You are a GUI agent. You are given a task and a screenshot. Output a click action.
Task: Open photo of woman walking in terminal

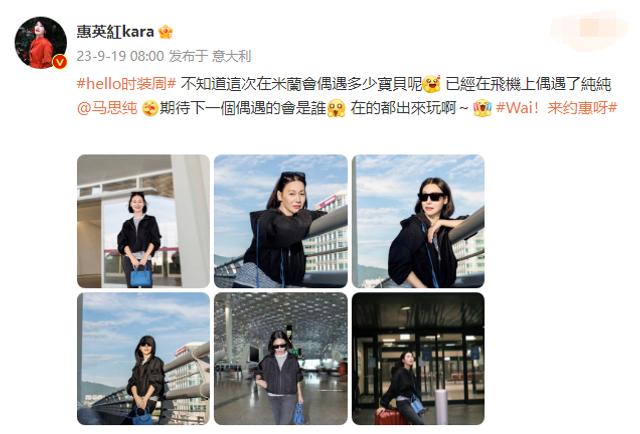[281, 358]
